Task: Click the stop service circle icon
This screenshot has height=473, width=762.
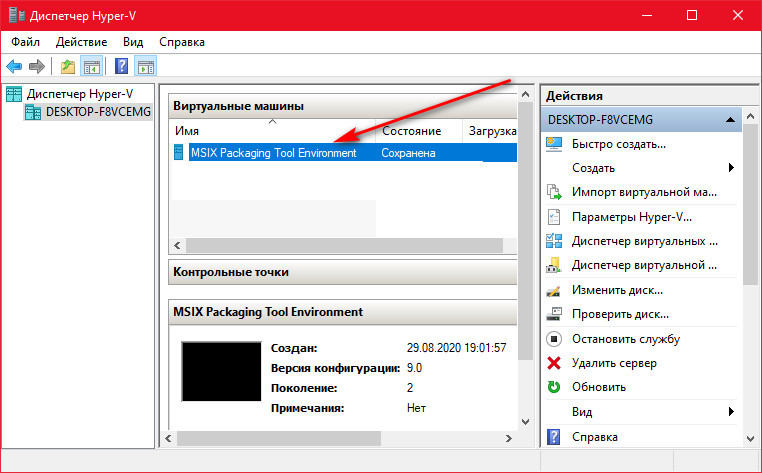Action: pos(554,339)
